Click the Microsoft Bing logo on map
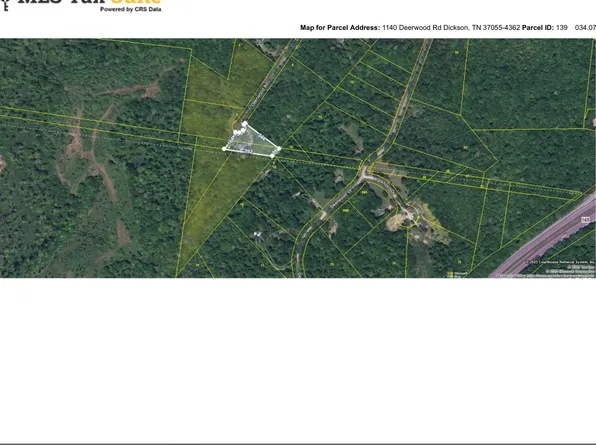 (457, 274)
